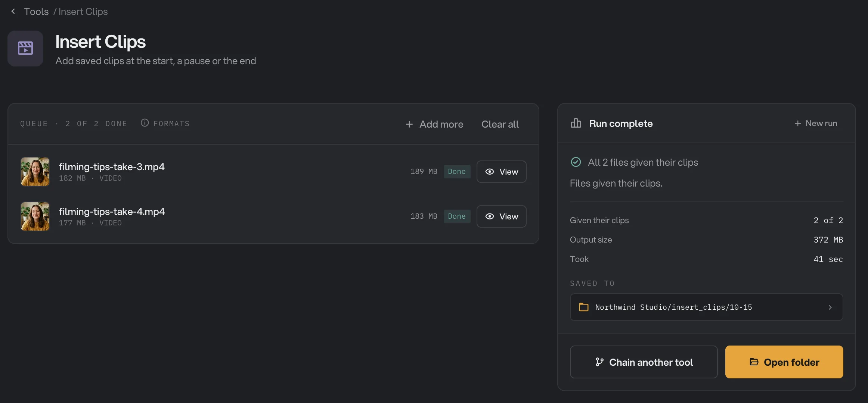Chain another tool
868x403 pixels.
point(644,362)
